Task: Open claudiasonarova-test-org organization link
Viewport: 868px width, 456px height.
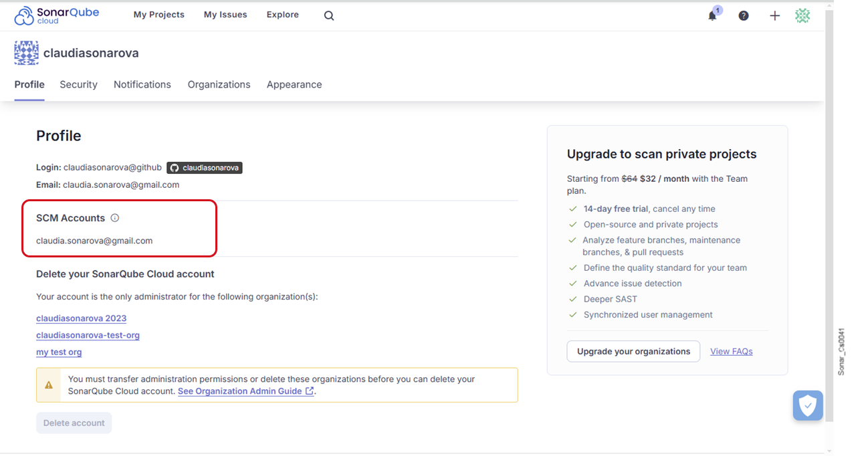Action: pyautogui.click(x=88, y=336)
